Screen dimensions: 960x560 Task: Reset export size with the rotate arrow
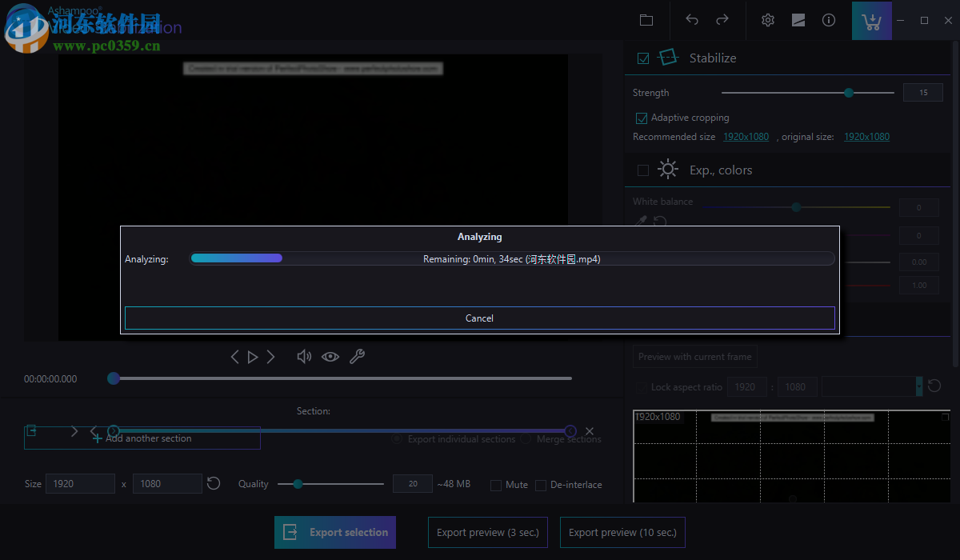[x=213, y=483]
